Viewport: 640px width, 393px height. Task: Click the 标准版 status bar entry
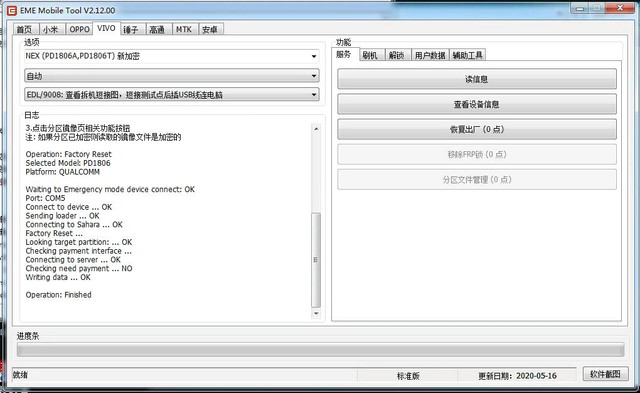tap(408, 375)
